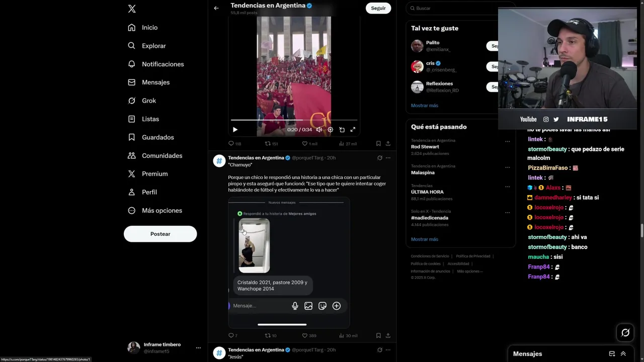
Task: Click the Postear button
Action: pos(160,234)
